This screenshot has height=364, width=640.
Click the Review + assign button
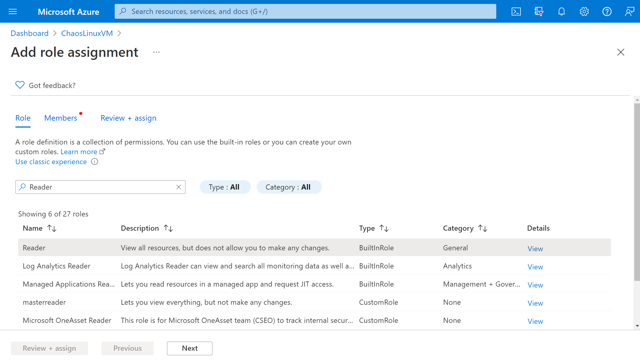coord(50,348)
